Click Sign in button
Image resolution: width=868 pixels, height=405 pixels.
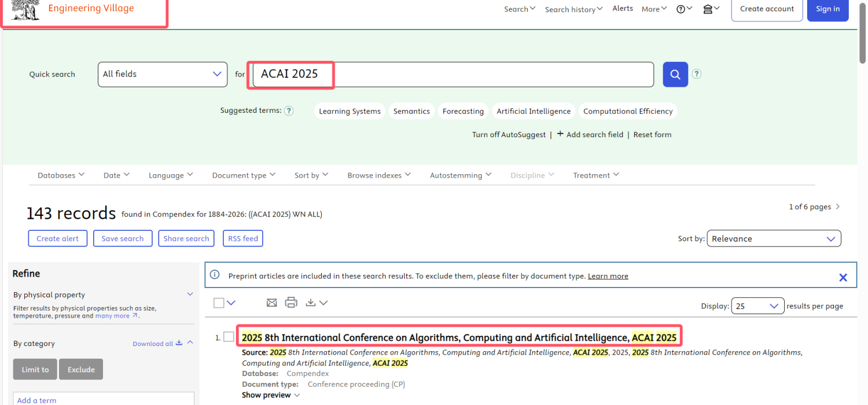tap(828, 9)
